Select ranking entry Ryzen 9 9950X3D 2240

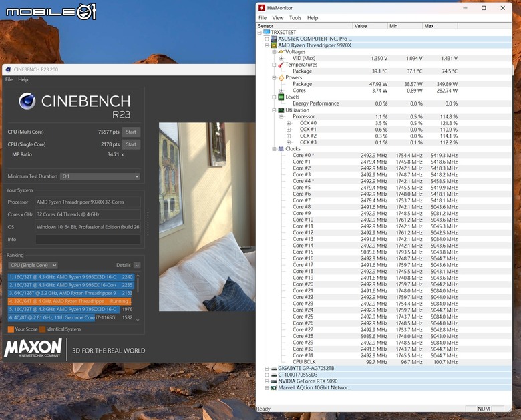click(x=71, y=277)
